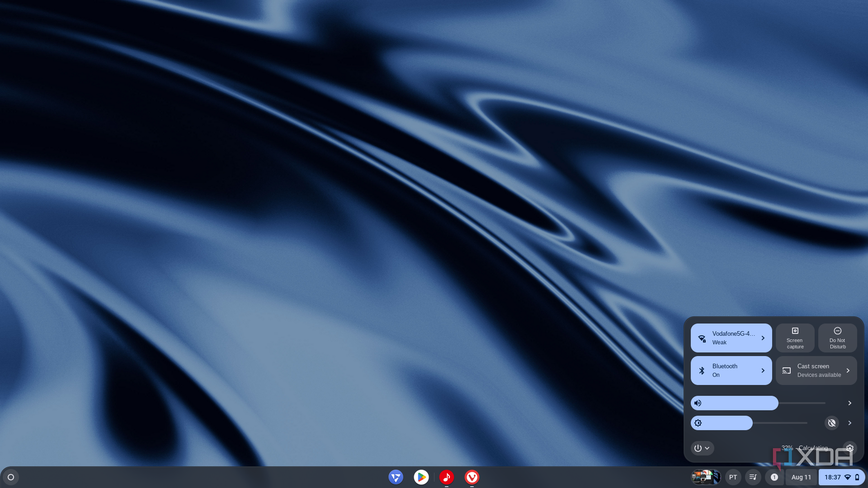Open the Aug 11 calendar view
The width and height of the screenshot is (868, 488).
[x=801, y=477]
